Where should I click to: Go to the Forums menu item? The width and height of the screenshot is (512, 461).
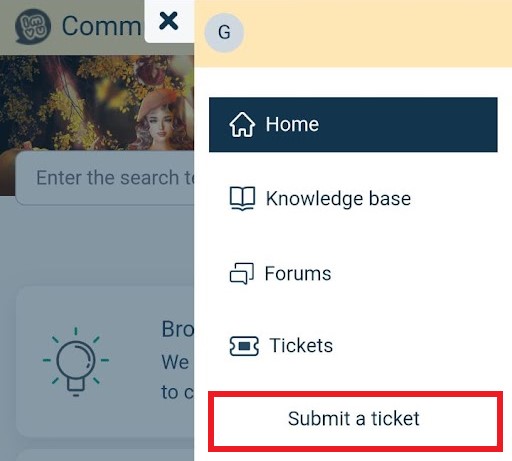[353, 273]
